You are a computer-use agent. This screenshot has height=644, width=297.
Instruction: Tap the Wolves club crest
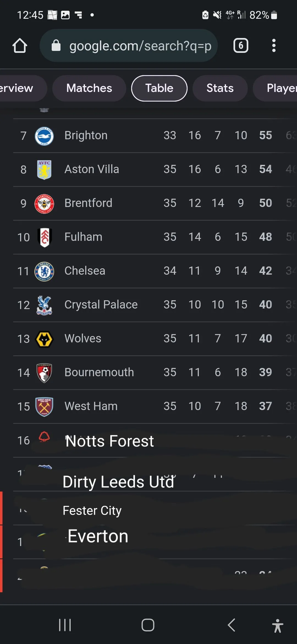pos(44,339)
